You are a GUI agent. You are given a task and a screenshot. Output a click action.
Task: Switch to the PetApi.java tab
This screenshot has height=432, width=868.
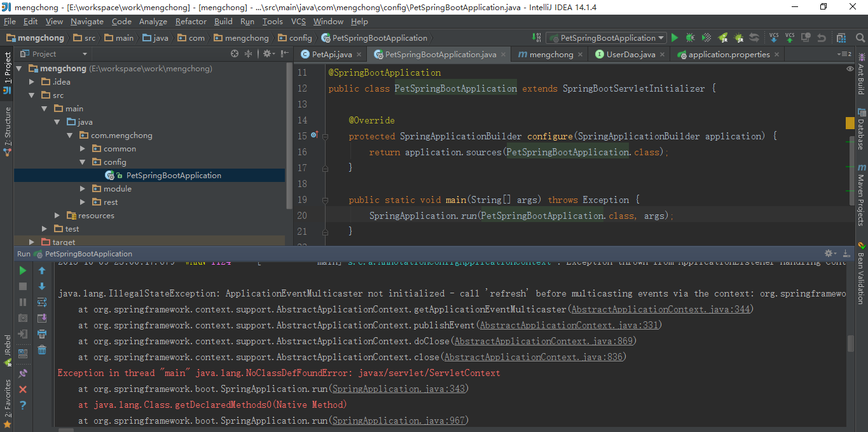pos(331,55)
